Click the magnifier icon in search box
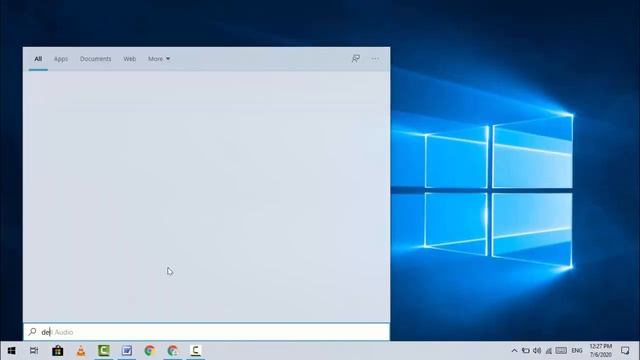Image resolution: width=640 pixels, height=360 pixels. [32, 332]
